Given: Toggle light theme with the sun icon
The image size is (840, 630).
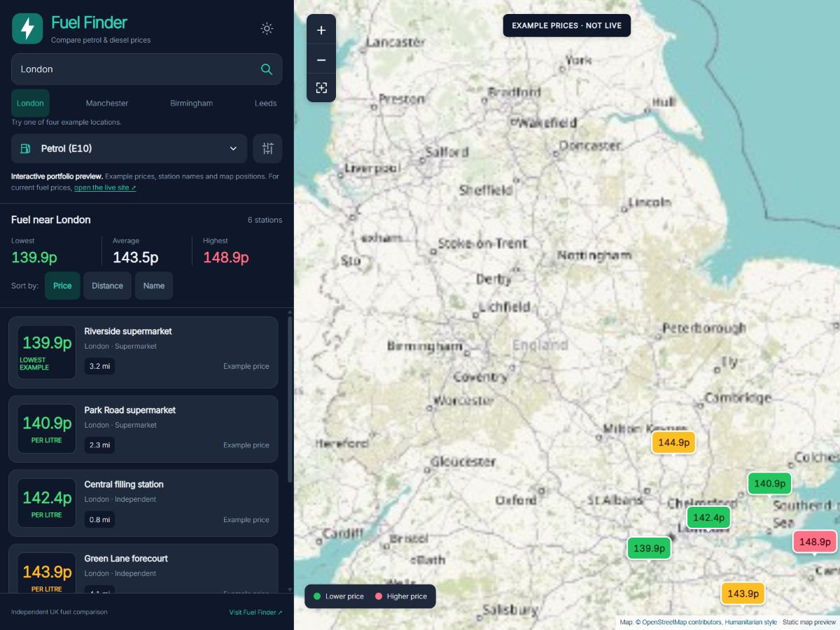Looking at the screenshot, I should 267,29.
